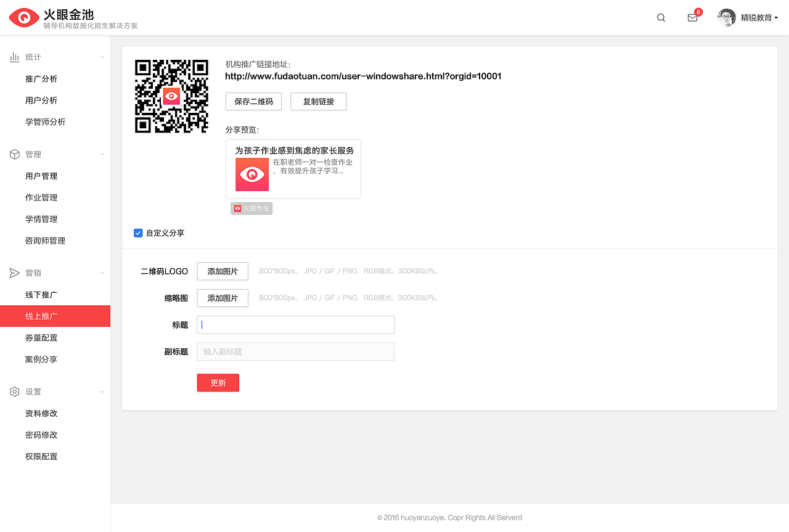Open 咨询师管理 page

[x=45, y=241]
